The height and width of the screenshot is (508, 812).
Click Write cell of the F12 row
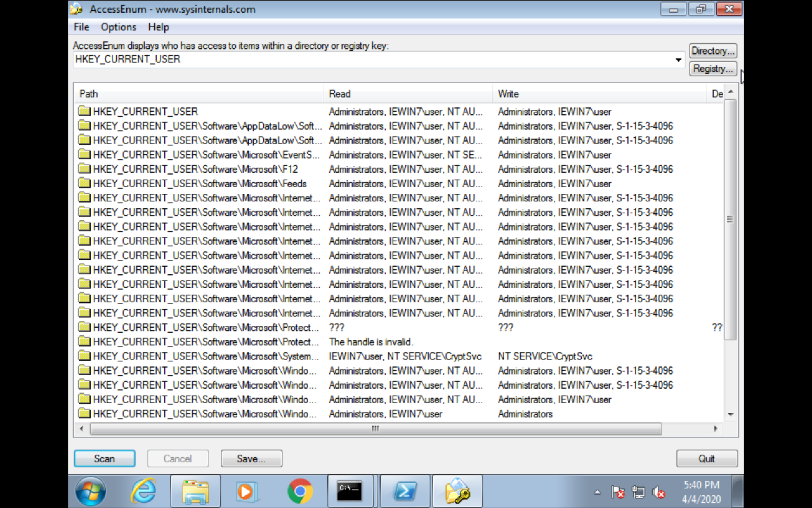[586, 169]
